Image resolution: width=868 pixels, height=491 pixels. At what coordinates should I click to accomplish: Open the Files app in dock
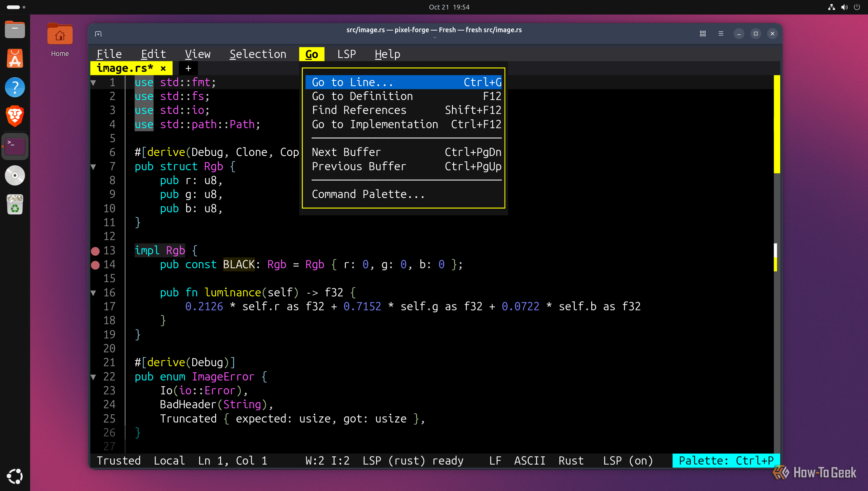pos(15,30)
